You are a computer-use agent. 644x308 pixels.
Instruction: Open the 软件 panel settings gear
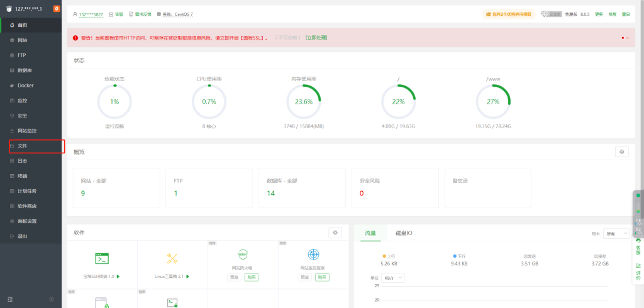[x=335, y=233]
